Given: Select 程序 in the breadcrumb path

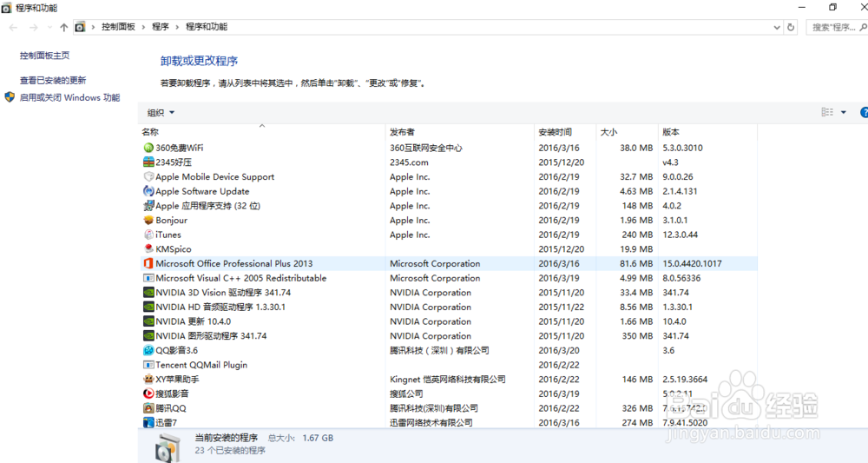Looking at the screenshot, I should [161, 27].
